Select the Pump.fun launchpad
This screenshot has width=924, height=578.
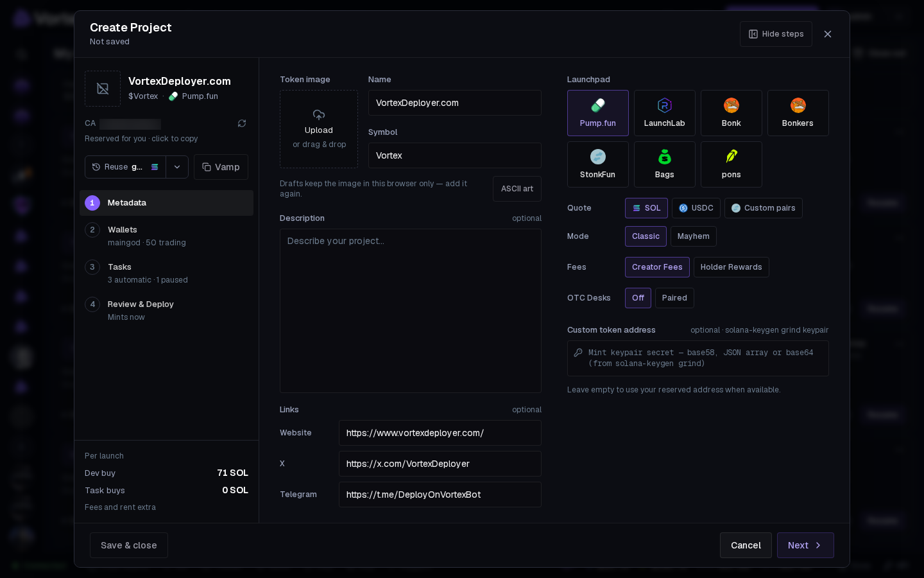coord(597,113)
